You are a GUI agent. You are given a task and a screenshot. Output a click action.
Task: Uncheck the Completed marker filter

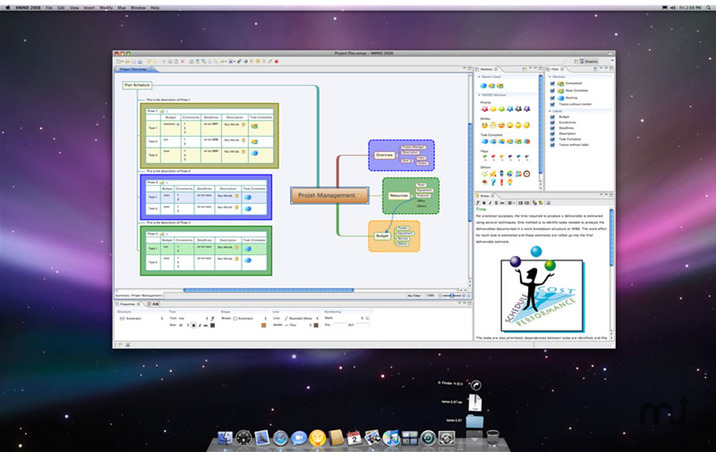(x=553, y=84)
